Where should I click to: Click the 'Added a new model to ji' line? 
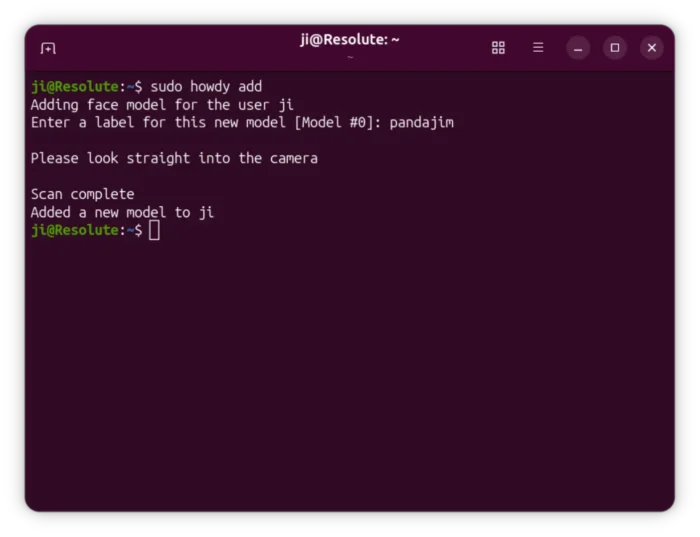click(x=122, y=213)
